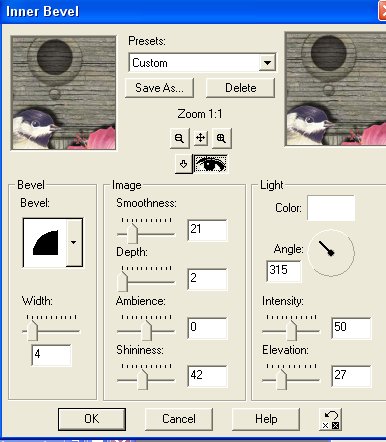Click the auto proof arrow icon
The height and width of the screenshot is (442, 386).
183,164
